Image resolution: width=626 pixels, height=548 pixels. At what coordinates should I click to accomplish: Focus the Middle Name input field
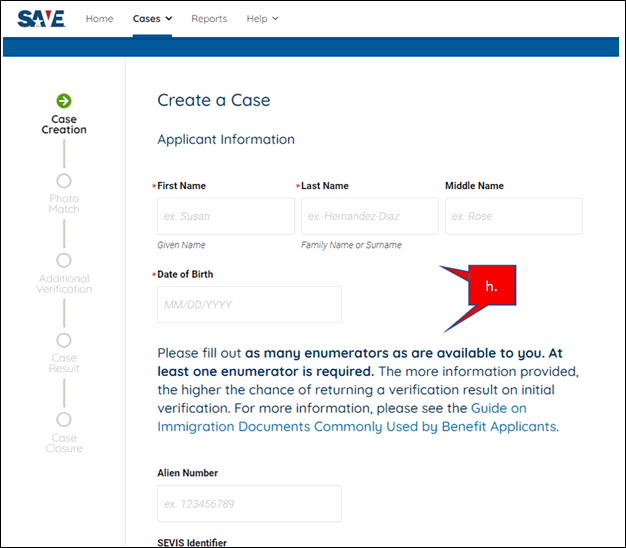pos(514,216)
